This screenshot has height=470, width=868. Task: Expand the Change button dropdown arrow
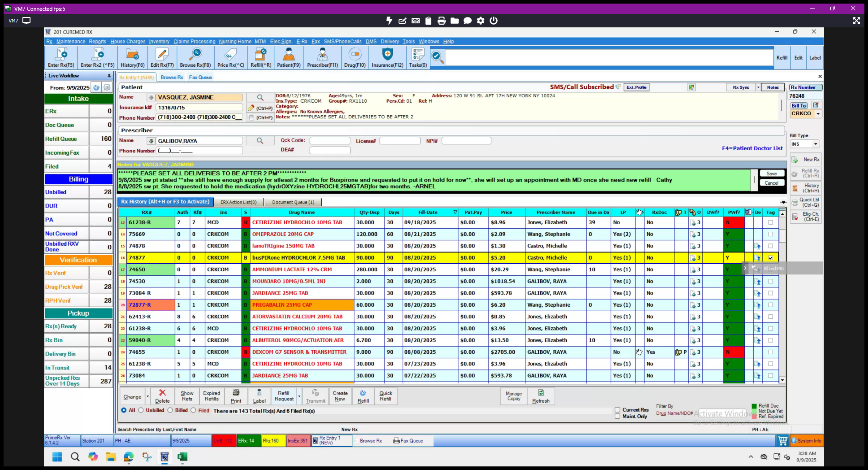coord(148,396)
